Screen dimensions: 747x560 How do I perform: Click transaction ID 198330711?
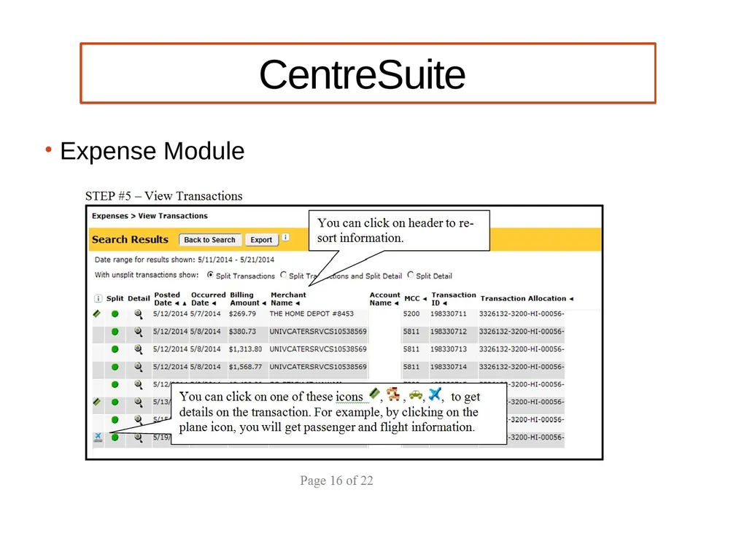pyautogui.click(x=449, y=314)
